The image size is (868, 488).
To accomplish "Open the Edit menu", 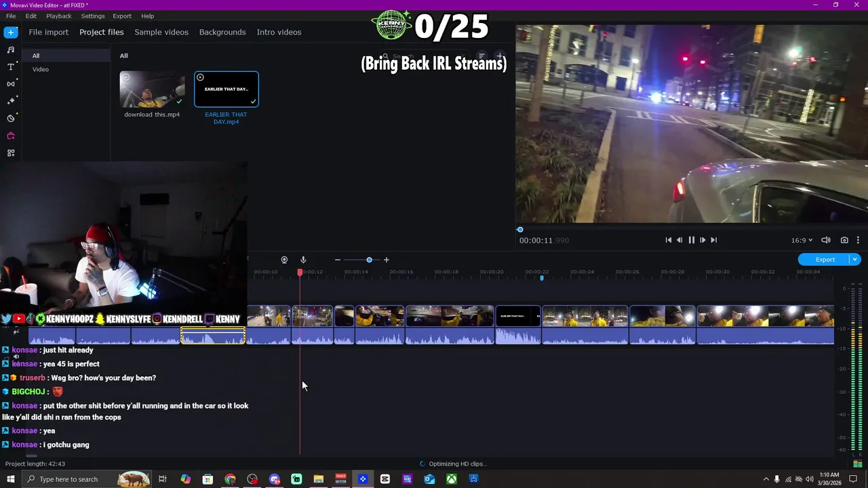I will coord(31,16).
